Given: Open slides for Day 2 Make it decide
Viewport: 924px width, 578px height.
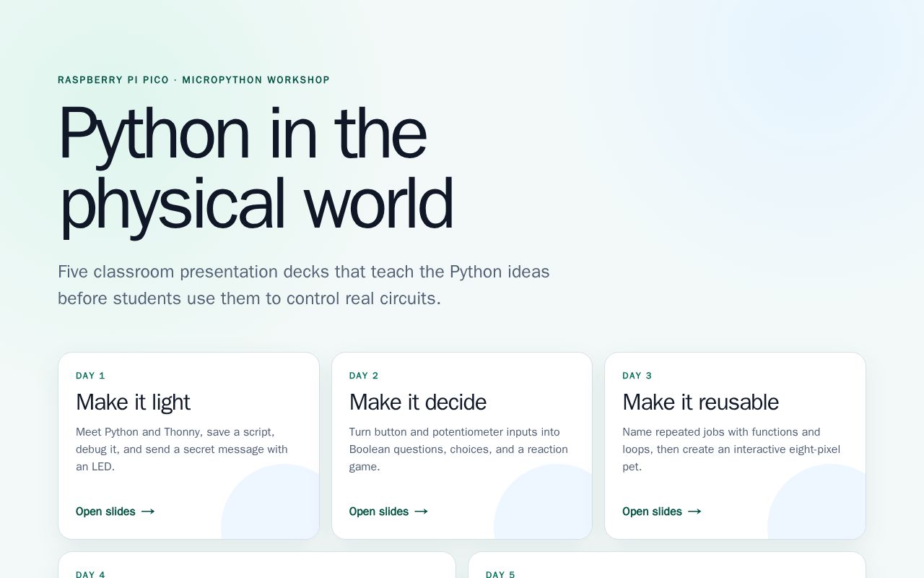Looking at the screenshot, I should (x=388, y=512).
